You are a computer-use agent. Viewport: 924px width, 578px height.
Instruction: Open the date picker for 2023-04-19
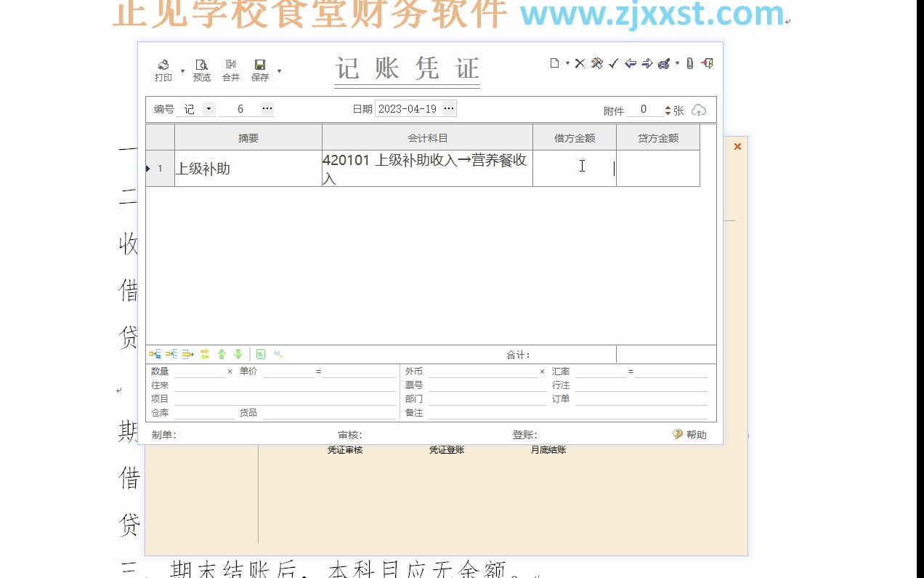pyautogui.click(x=449, y=108)
